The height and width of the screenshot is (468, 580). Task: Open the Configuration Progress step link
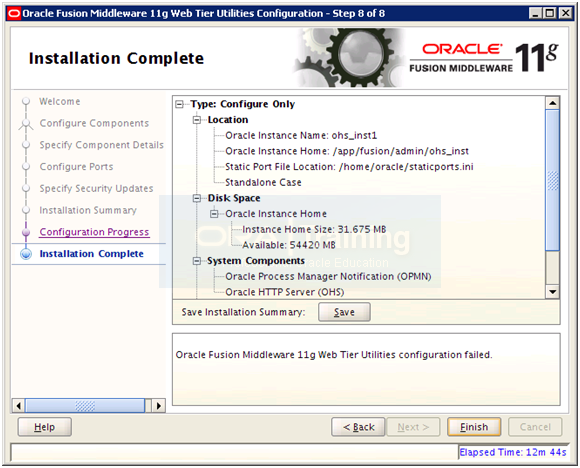pyautogui.click(x=94, y=232)
